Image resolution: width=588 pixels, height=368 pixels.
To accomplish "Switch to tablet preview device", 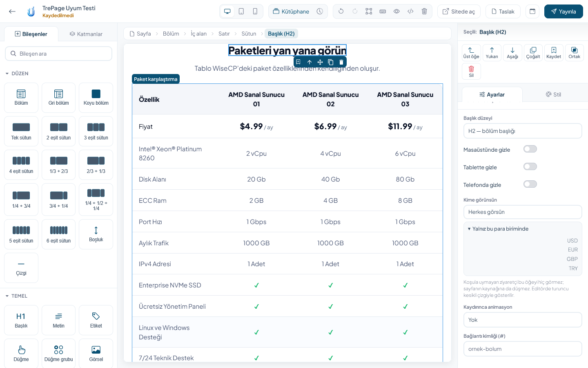I will 241,11.
